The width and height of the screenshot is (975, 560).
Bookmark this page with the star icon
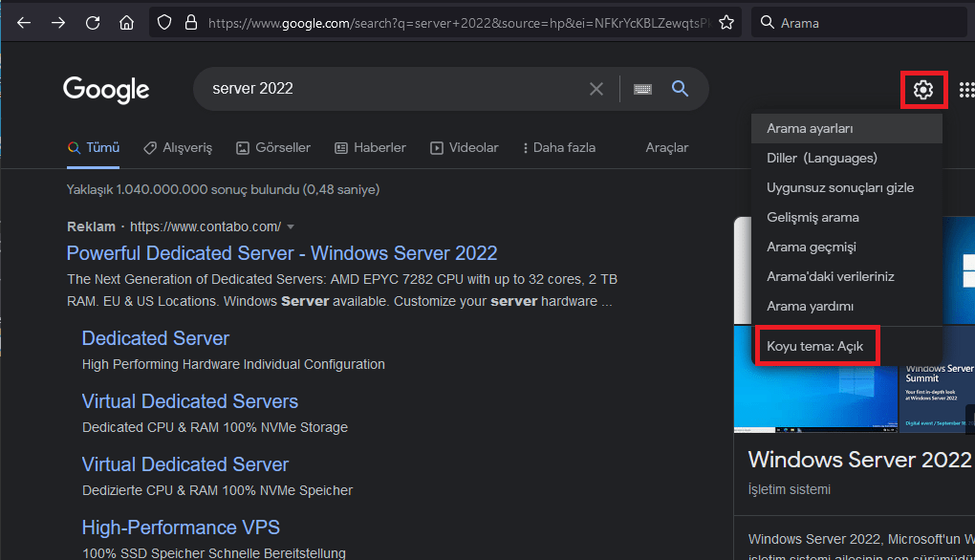click(x=726, y=23)
